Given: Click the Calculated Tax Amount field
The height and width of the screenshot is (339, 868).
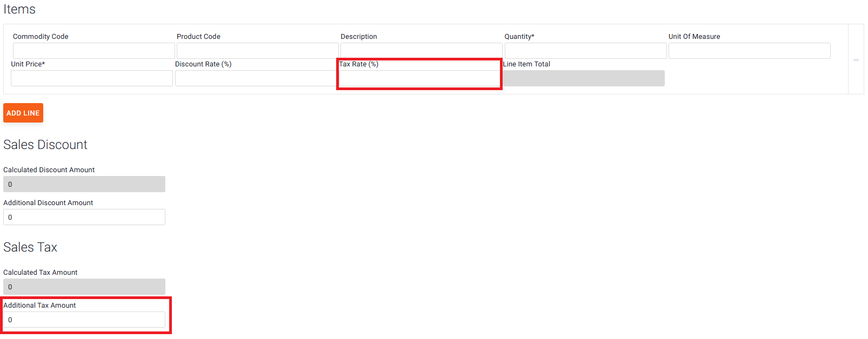Looking at the screenshot, I should [84, 287].
